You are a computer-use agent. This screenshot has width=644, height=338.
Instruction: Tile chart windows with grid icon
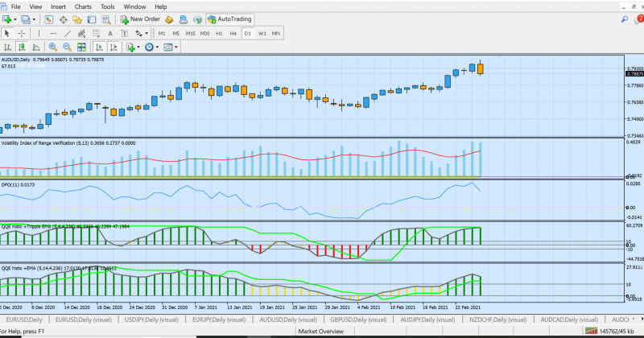(80, 47)
